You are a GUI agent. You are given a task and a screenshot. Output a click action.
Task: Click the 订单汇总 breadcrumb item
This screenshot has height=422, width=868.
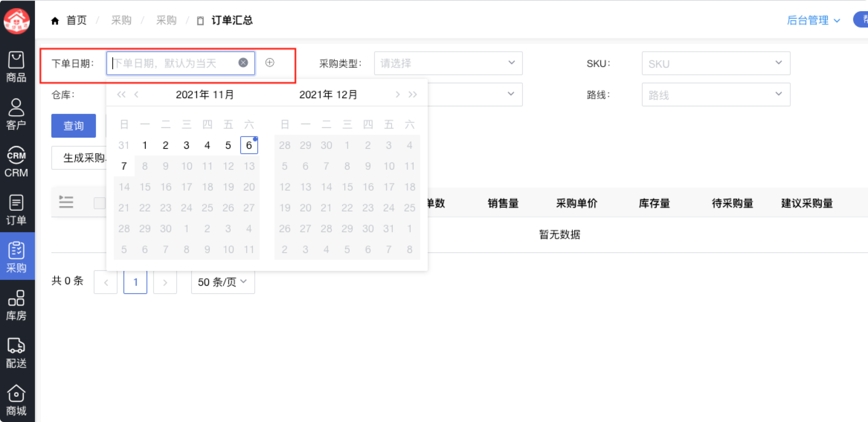[x=232, y=20]
